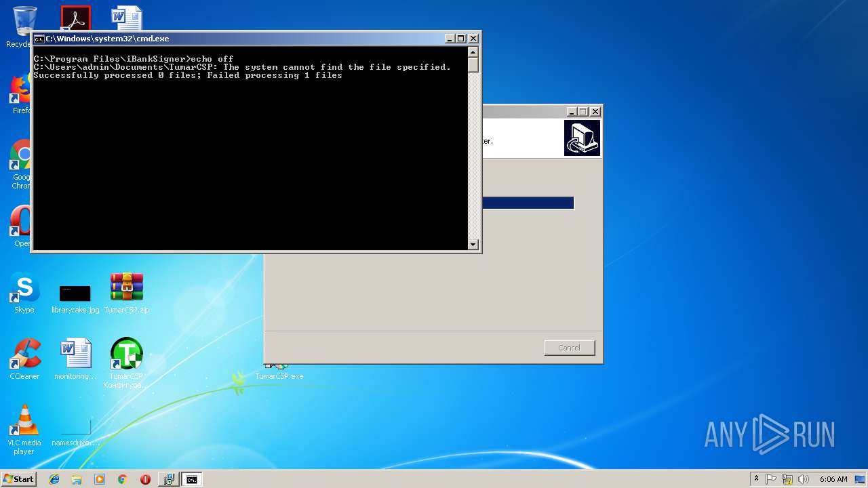Click the cmd vertical scrollbar thumb

(473, 64)
